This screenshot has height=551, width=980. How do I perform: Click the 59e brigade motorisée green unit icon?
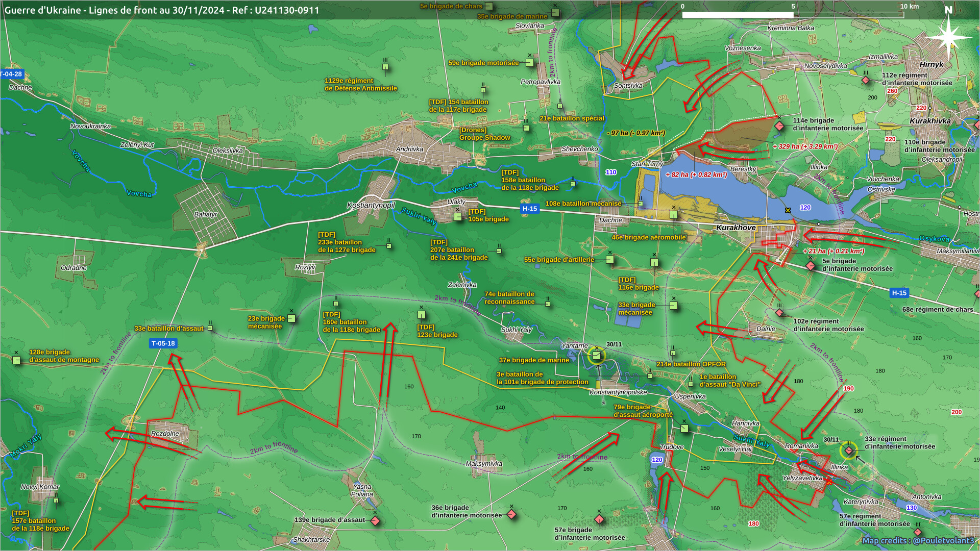coord(530,63)
